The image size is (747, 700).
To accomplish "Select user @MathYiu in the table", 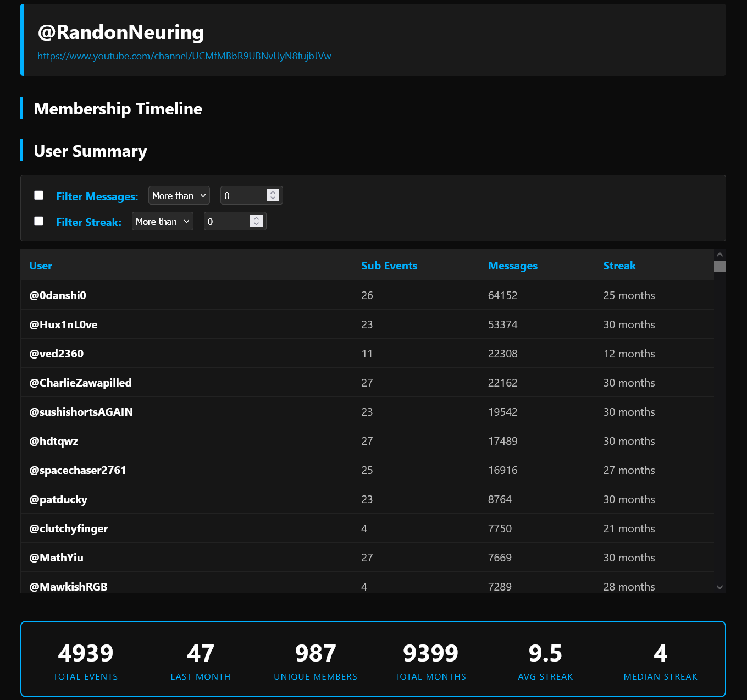I will pyautogui.click(x=57, y=558).
